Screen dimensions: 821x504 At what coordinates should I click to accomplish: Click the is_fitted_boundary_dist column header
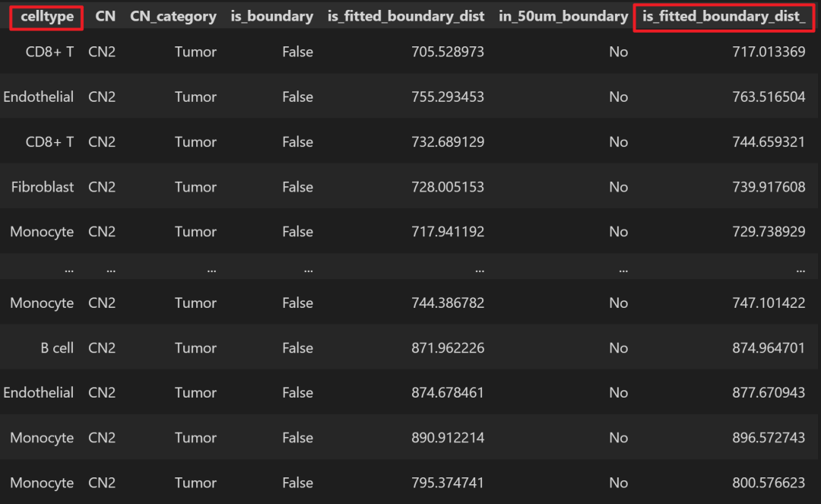tap(406, 17)
